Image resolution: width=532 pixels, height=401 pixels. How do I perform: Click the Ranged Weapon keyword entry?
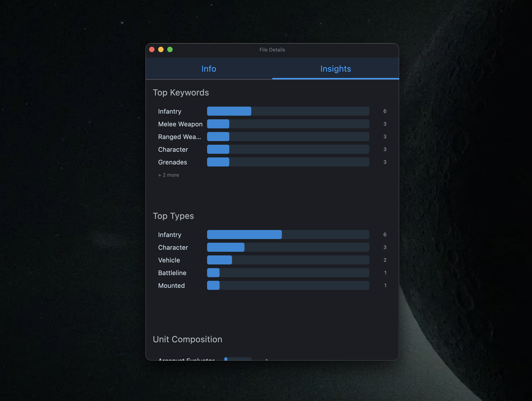[180, 137]
